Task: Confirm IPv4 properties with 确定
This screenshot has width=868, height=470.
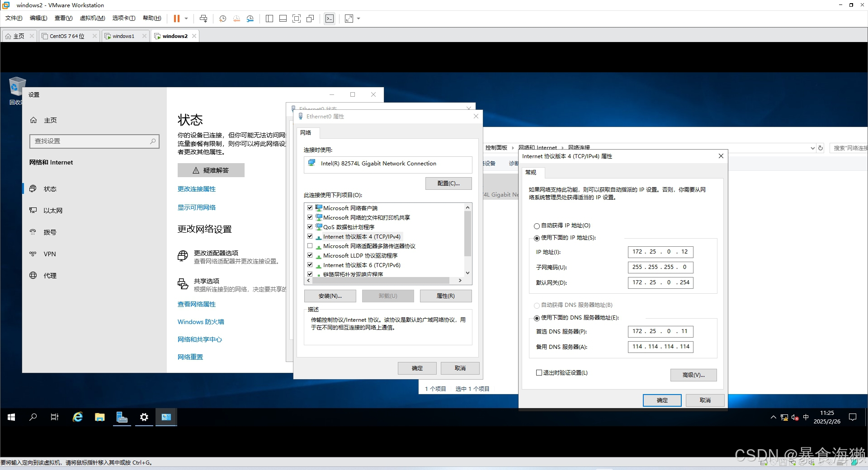Action: point(662,400)
